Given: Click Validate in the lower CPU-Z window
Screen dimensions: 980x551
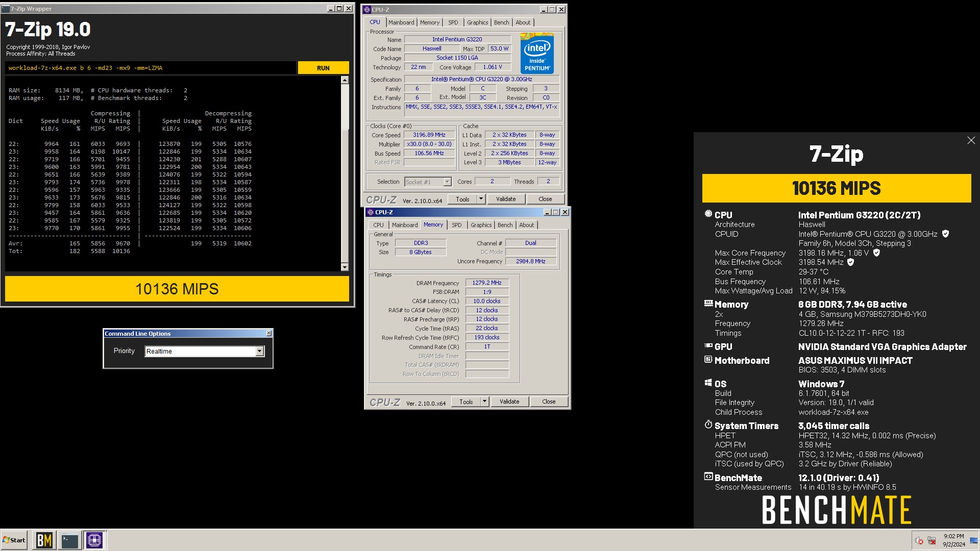Looking at the screenshot, I should pyautogui.click(x=509, y=402).
